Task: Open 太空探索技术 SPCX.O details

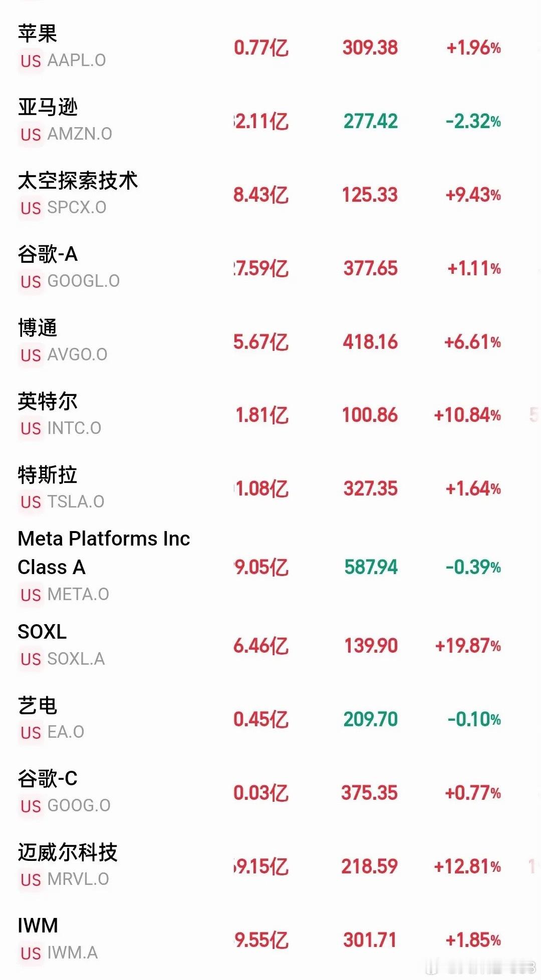Action: (x=270, y=194)
